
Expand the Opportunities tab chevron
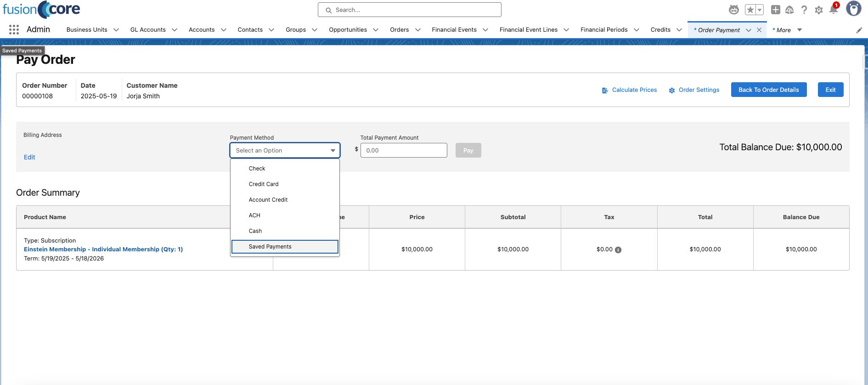click(x=376, y=30)
